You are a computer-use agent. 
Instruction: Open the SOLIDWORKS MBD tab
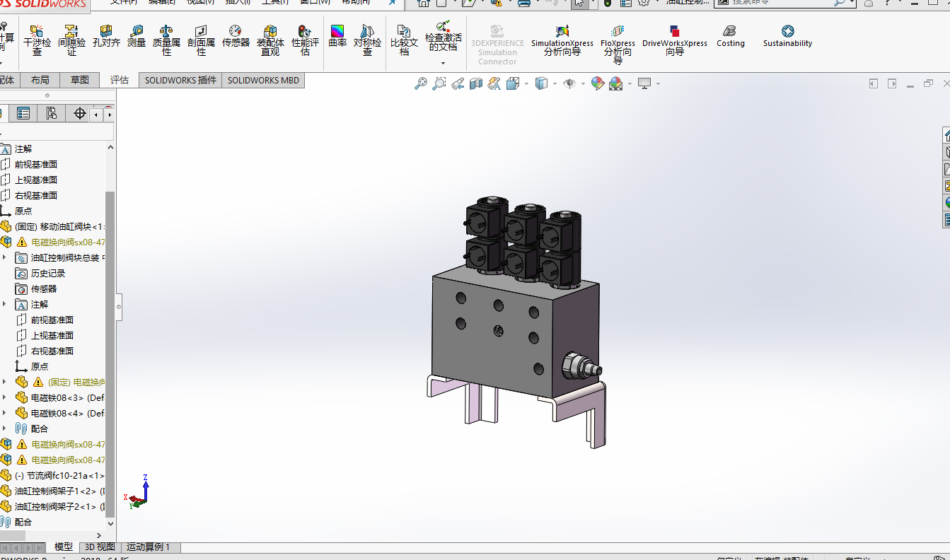(x=263, y=80)
